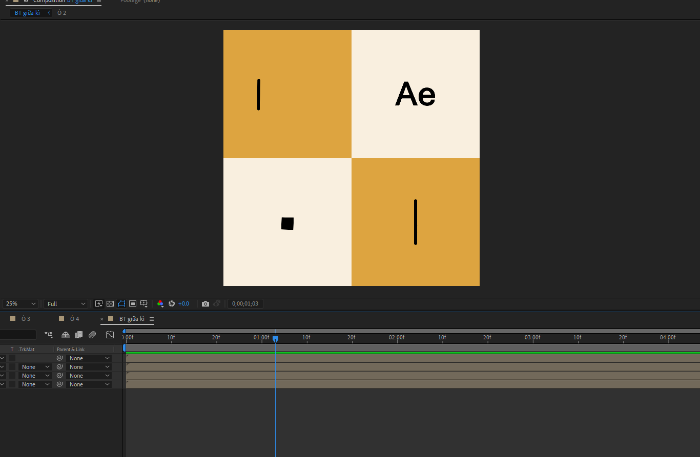Enable Motion Blur for the composition

pos(92,334)
